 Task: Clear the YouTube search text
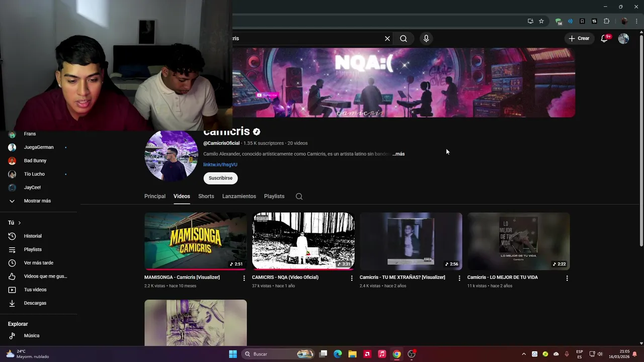point(387,38)
